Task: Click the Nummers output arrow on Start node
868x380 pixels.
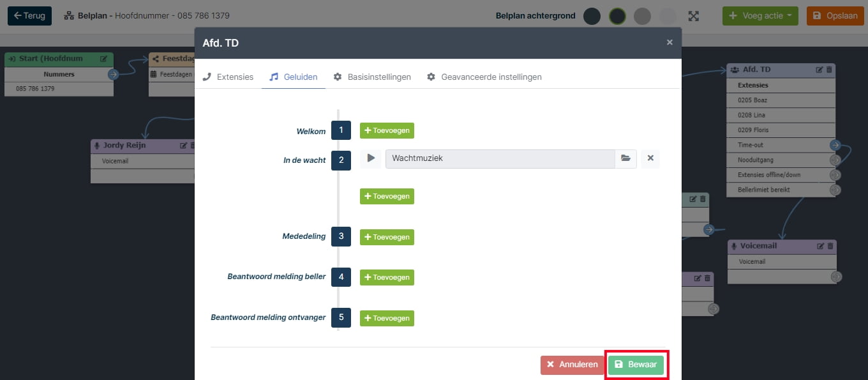Action: 113,74
